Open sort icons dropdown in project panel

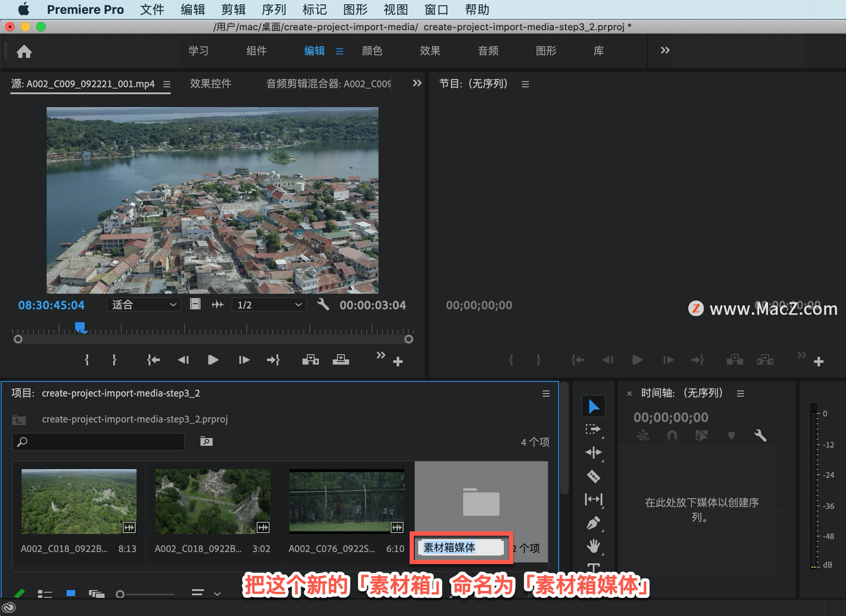pos(206,593)
